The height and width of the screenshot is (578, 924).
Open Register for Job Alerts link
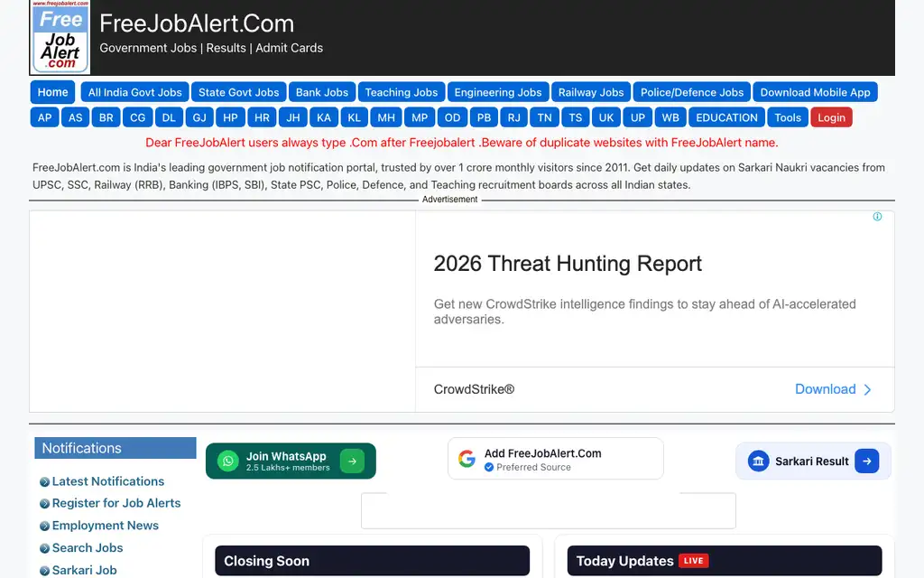click(116, 503)
